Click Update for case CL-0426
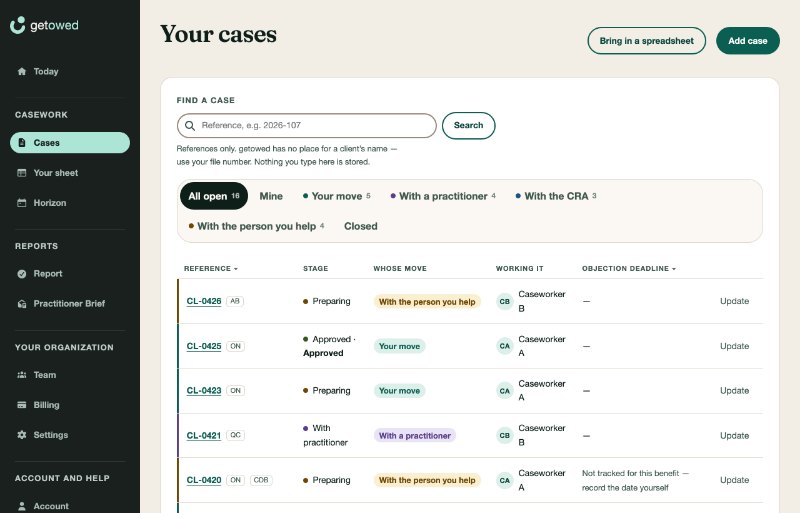 pos(734,301)
